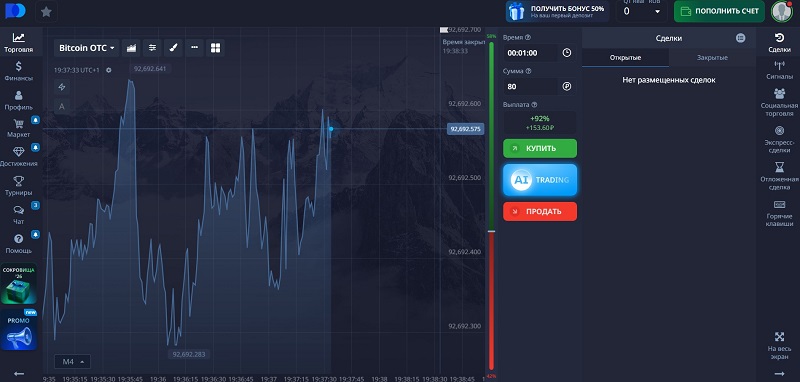Click right arrow at bottom of right sidebar

click(779, 374)
